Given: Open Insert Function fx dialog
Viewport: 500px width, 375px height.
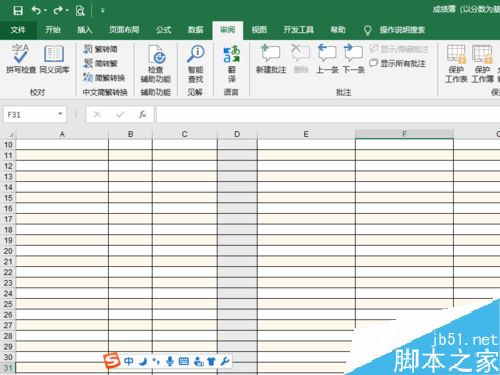Looking at the screenshot, I should [x=142, y=115].
